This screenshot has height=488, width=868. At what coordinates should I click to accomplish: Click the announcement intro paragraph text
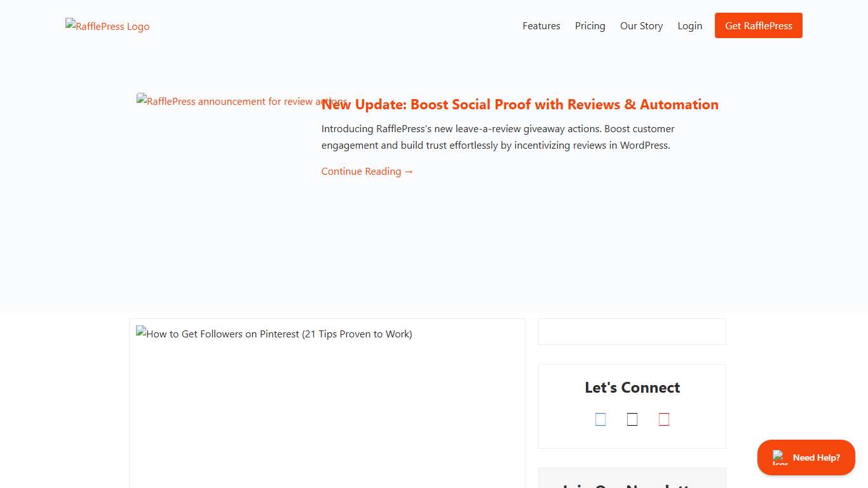[x=498, y=137]
